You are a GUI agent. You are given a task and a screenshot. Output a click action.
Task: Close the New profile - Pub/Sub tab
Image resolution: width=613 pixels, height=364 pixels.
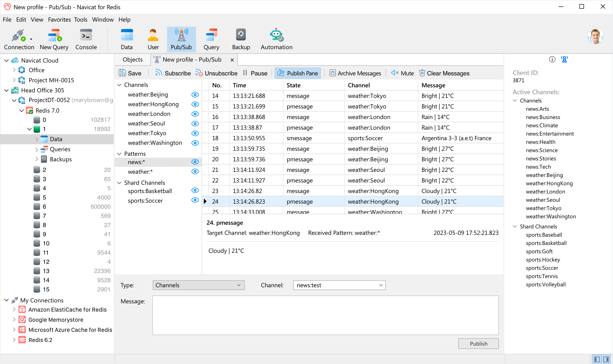(232, 60)
